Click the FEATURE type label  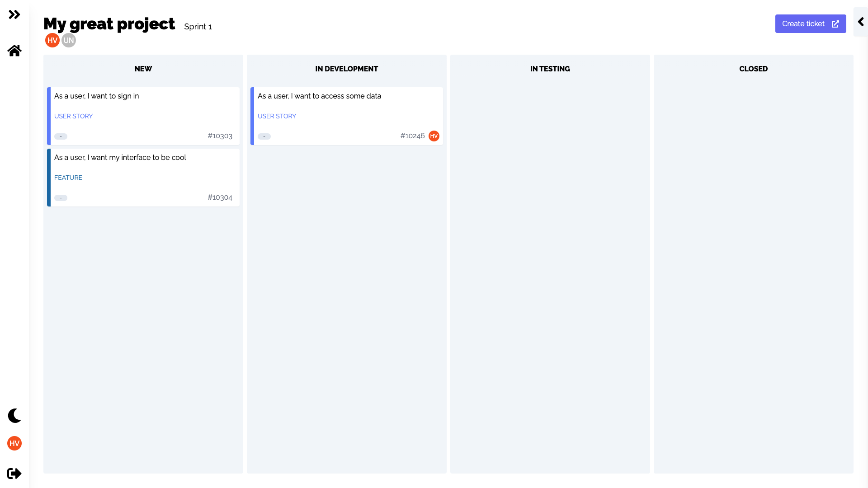click(x=68, y=178)
